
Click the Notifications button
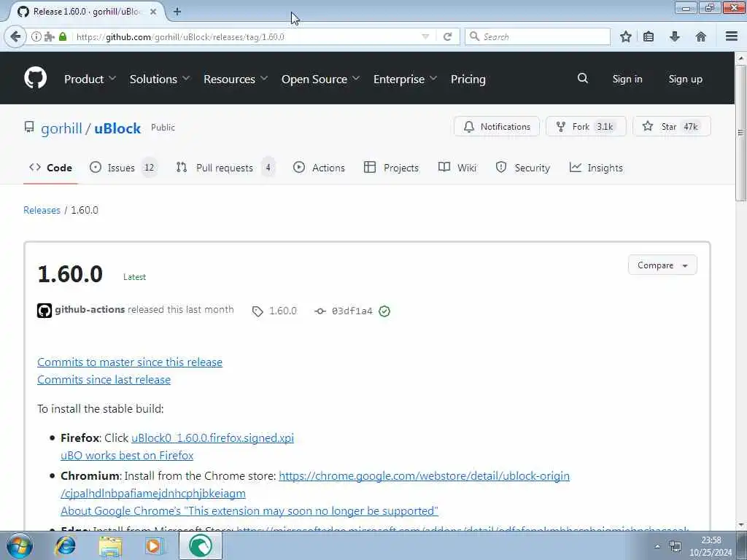[x=497, y=126]
